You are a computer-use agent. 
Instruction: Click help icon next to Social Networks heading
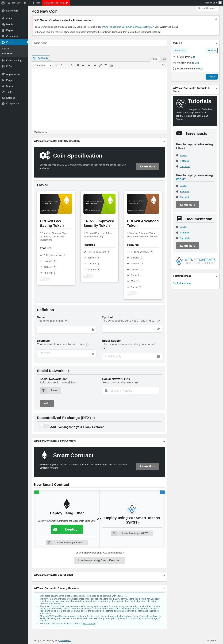(69, 371)
